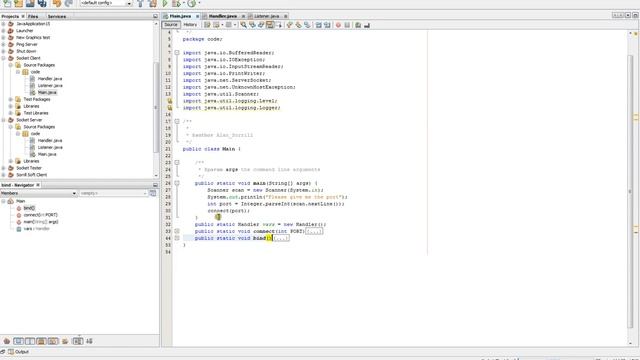Viewport: 640px width, 360px height.
Task: Click the Projects tree vertical scrollbar
Action: (156, 107)
